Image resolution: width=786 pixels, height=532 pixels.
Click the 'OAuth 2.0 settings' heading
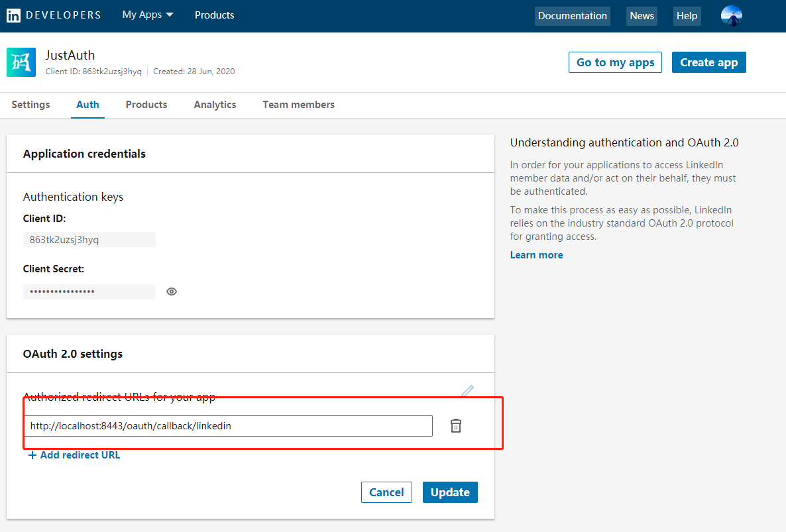tap(73, 354)
